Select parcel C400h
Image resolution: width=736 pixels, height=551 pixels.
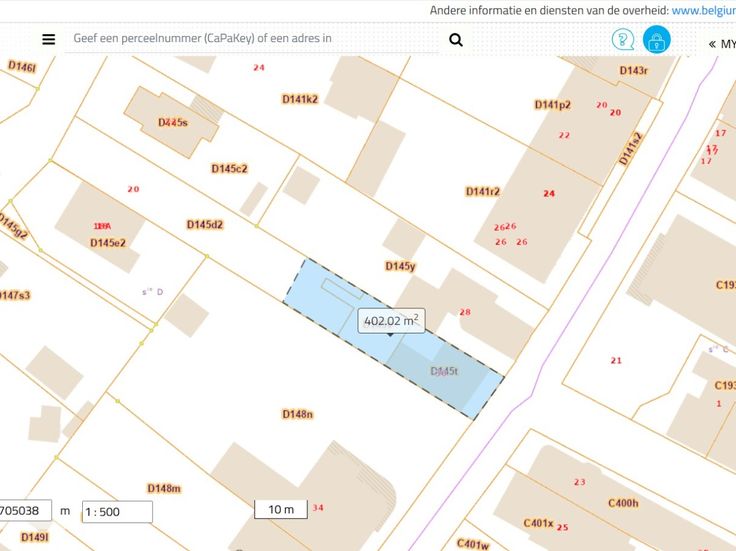[623, 503]
